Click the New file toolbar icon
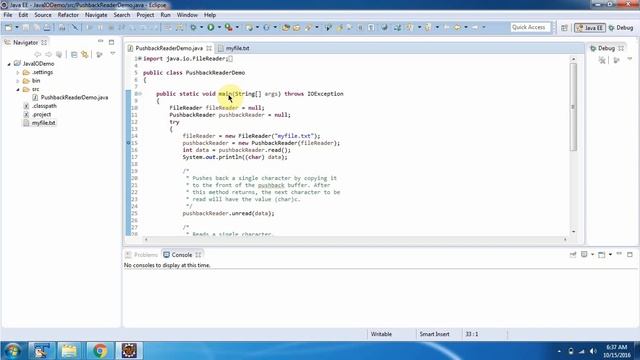640x360 pixels. pos(8,27)
